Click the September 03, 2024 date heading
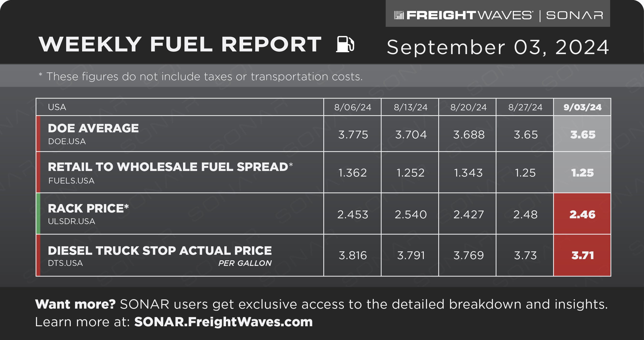Image resolution: width=644 pixels, height=340 pixels. (498, 47)
